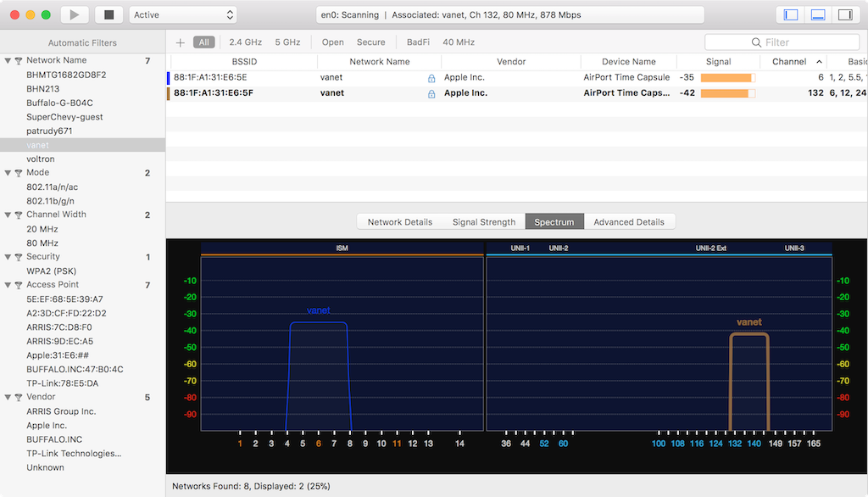Sort by BSSID column header
868x497 pixels.
coord(244,62)
